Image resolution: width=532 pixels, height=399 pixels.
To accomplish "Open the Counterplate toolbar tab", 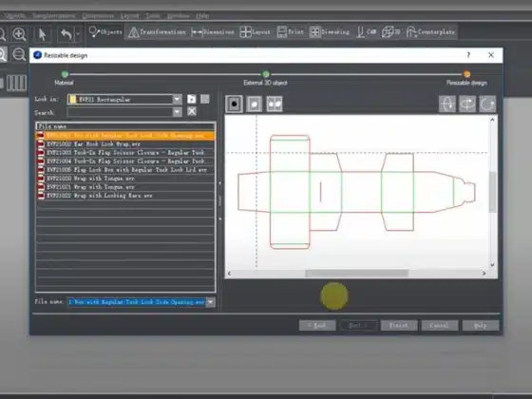I will click(430, 32).
